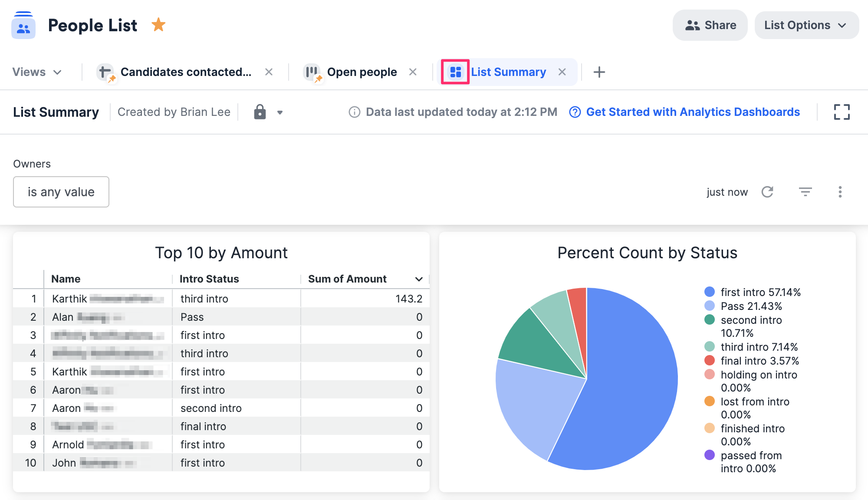This screenshot has width=868, height=500.
Task: Click the refresh dashboard icon
Action: 768,192
